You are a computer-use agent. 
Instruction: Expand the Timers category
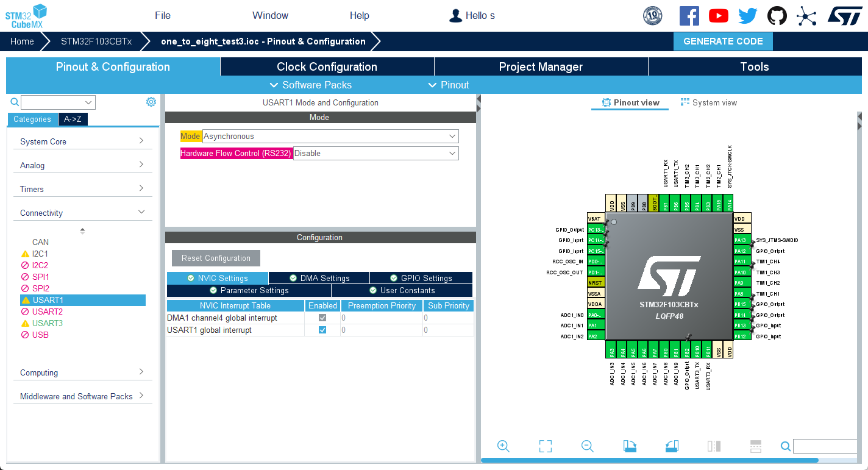point(83,189)
